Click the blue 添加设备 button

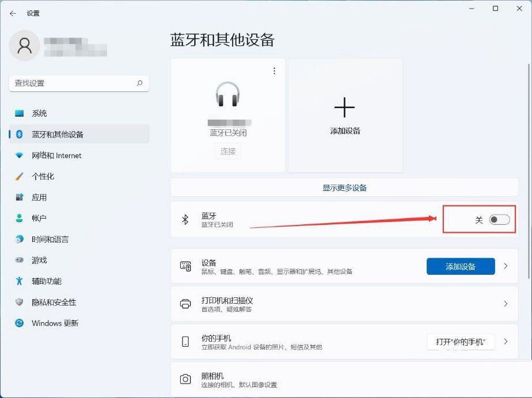(x=461, y=266)
